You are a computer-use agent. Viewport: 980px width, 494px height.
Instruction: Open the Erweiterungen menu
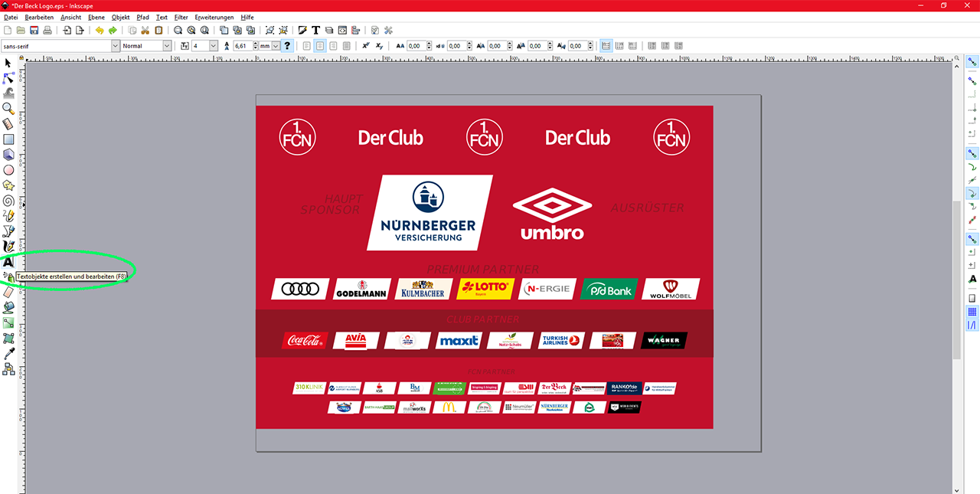point(214,17)
